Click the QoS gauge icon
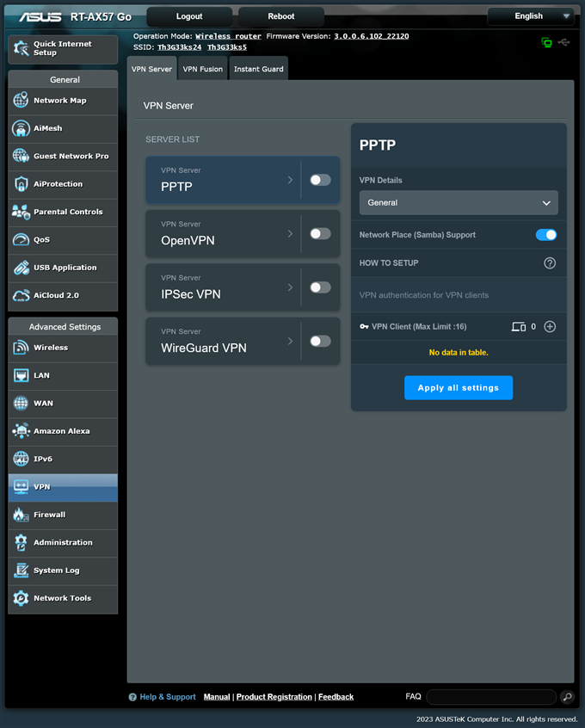The image size is (585, 728). click(21, 239)
